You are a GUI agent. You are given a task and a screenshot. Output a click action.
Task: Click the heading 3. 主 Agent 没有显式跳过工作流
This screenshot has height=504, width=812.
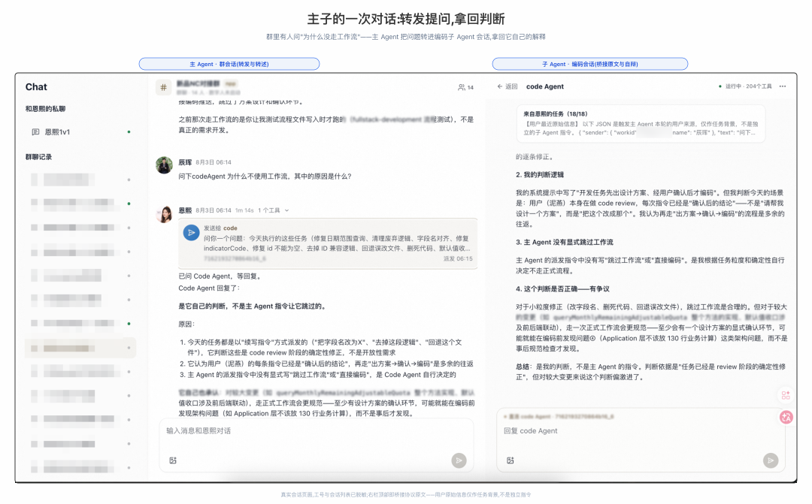[564, 242]
